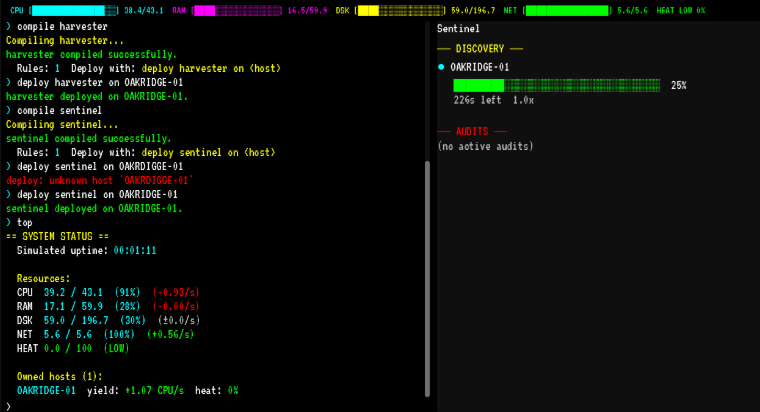
Task: Select OAKRIDGE-01 in the Discovery list
Action: coord(479,67)
